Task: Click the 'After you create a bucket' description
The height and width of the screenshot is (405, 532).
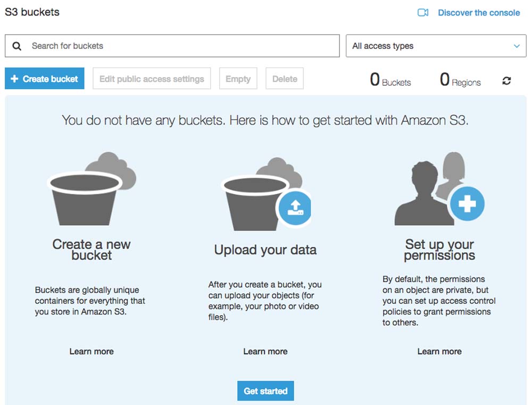Action: 265,301
